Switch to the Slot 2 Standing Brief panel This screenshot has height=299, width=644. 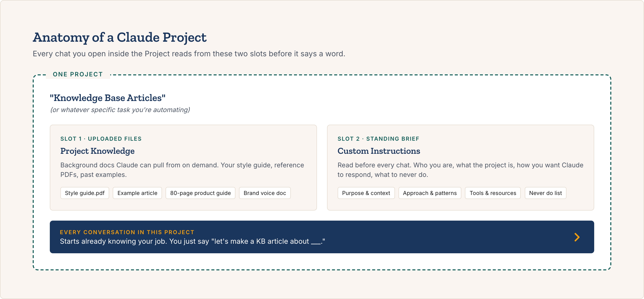click(460, 167)
